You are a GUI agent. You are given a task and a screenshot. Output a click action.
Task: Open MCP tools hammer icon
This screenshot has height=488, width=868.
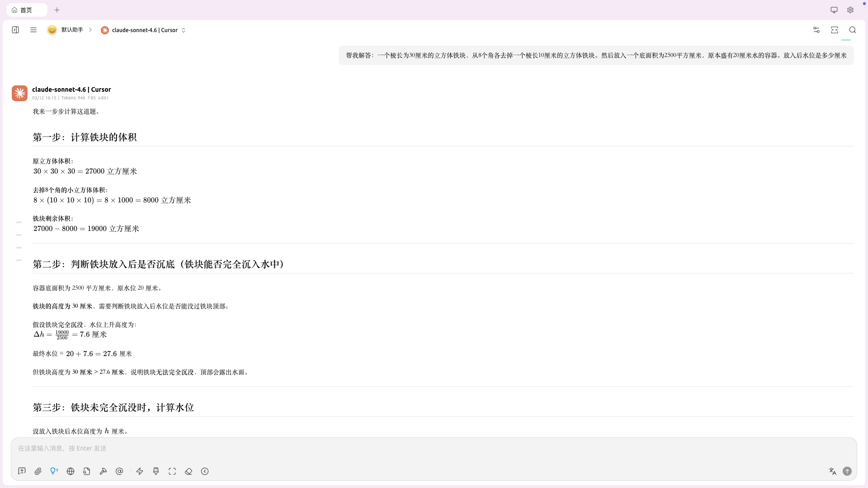103,471
